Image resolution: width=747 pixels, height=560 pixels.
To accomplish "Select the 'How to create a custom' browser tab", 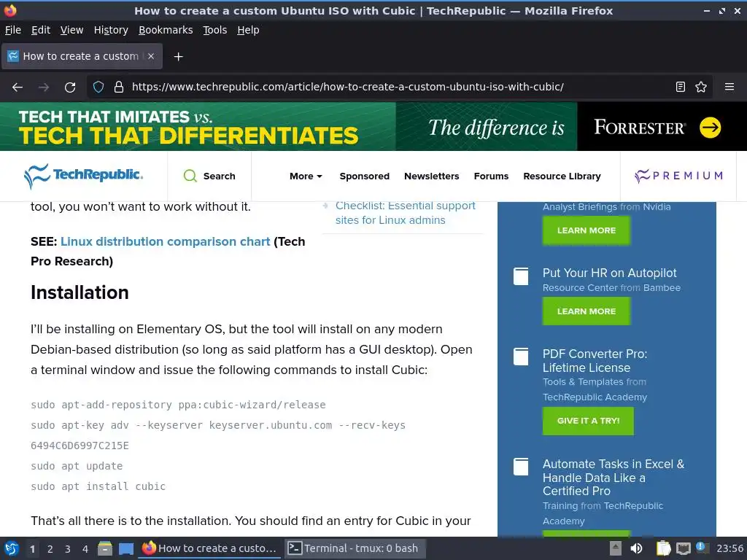I will [82, 56].
